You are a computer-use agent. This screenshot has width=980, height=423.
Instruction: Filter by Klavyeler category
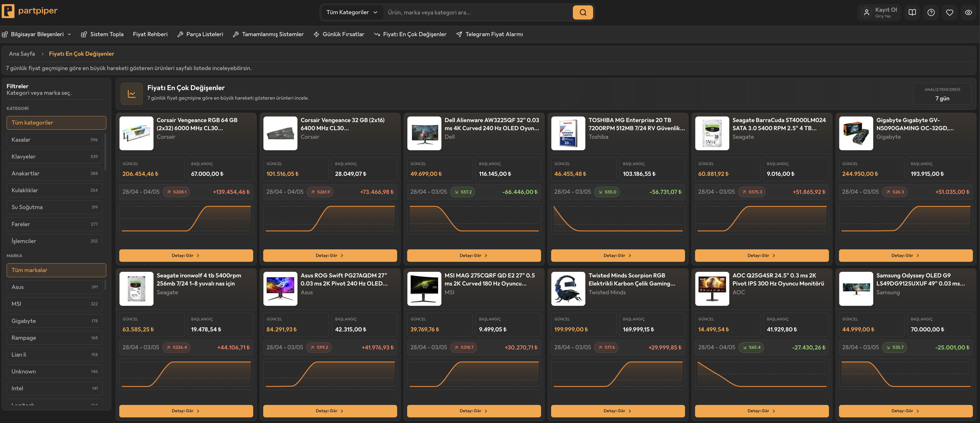pyautogui.click(x=54, y=157)
